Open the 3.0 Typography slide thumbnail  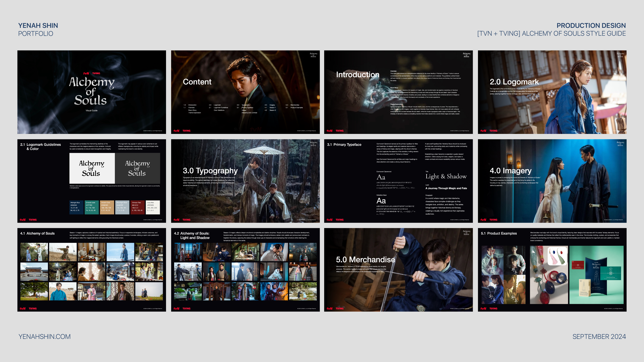coord(245,181)
